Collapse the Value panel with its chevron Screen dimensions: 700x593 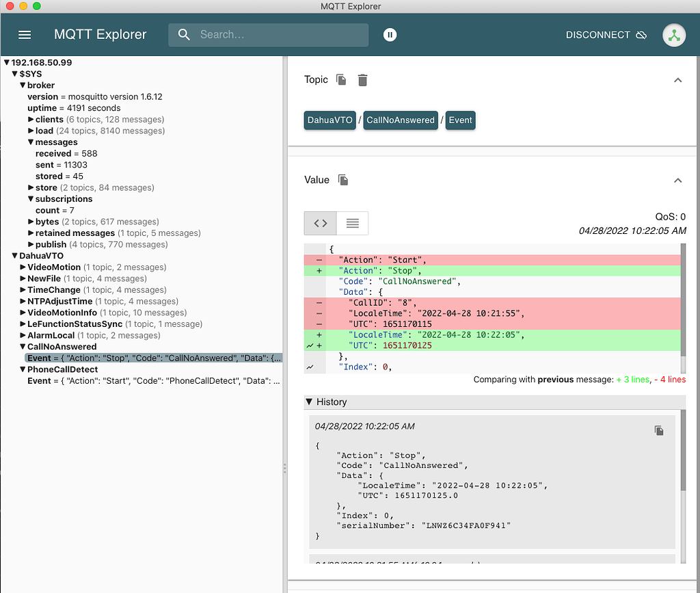pyautogui.click(x=677, y=181)
